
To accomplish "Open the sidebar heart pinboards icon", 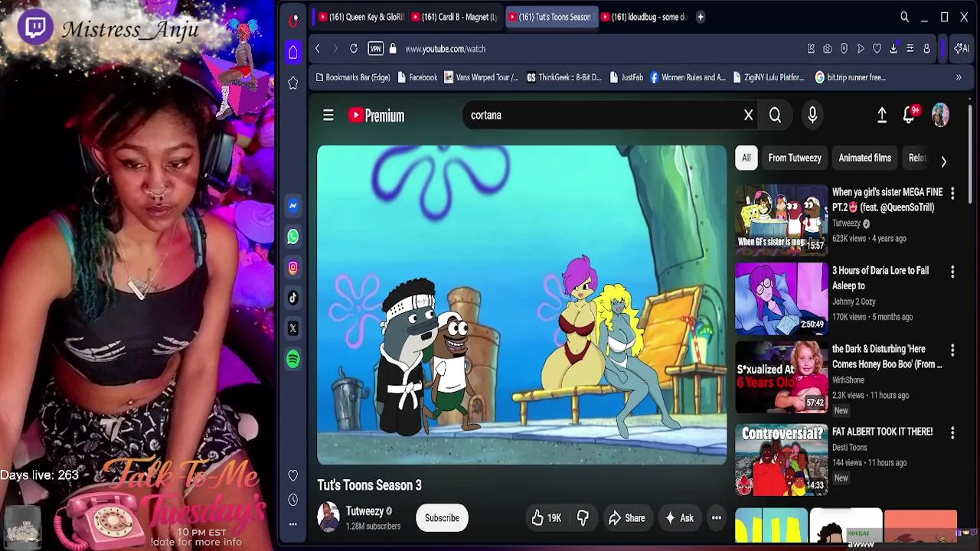I will click(x=293, y=475).
